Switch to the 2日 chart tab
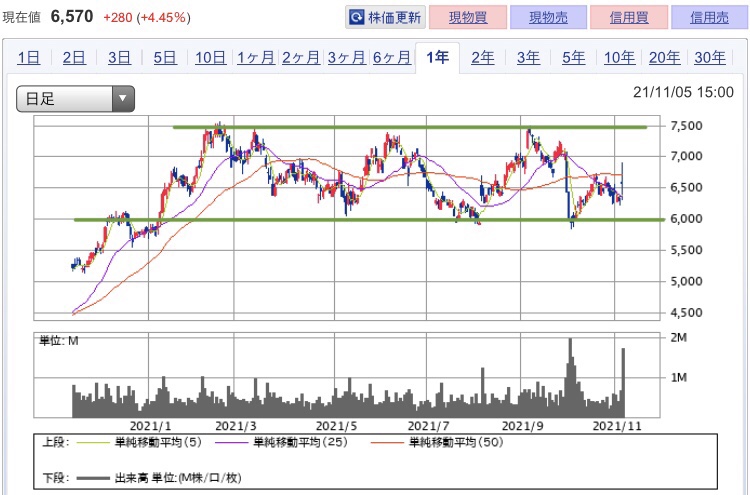 [74, 58]
